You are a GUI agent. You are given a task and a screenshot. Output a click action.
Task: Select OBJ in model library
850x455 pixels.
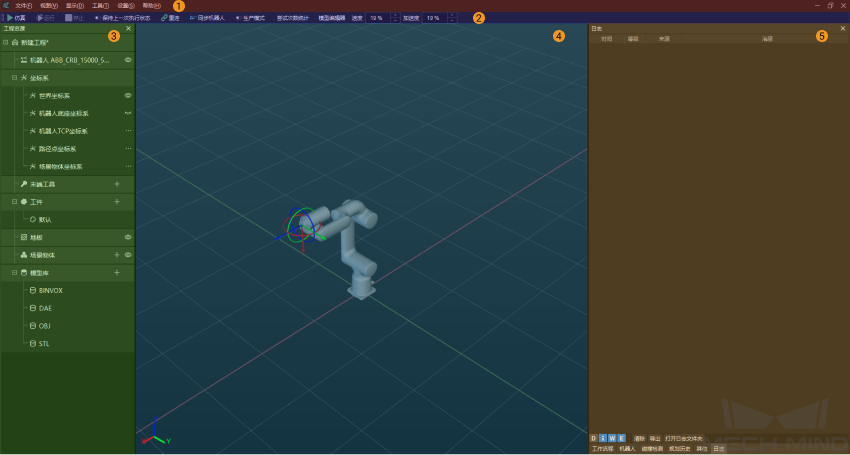click(45, 326)
